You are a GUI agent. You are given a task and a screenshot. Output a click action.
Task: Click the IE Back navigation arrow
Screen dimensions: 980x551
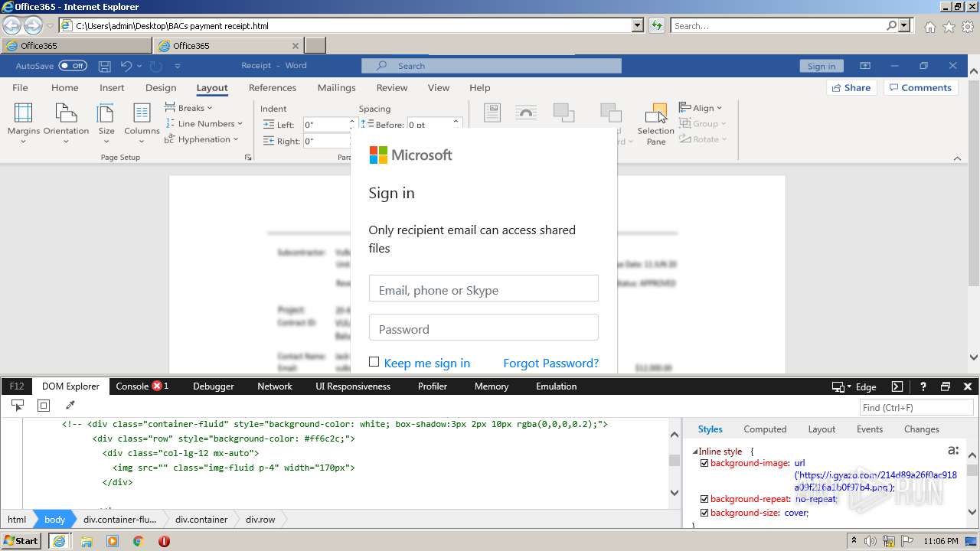point(11,25)
